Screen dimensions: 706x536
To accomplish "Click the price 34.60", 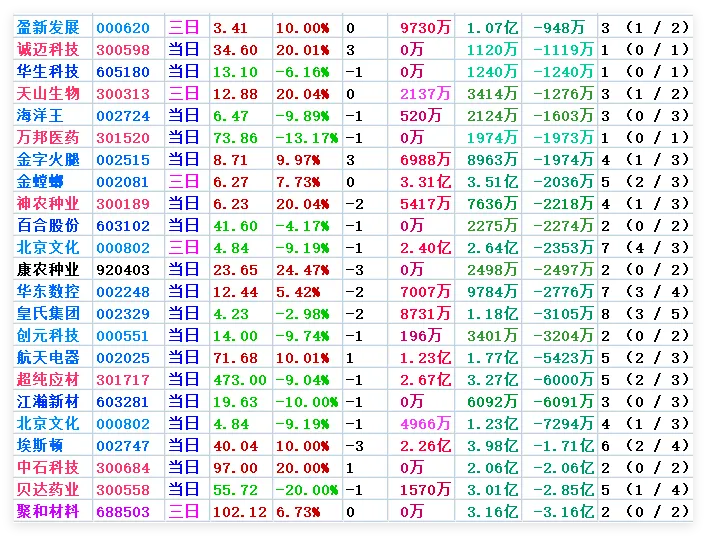I will pyautogui.click(x=235, y=50).
